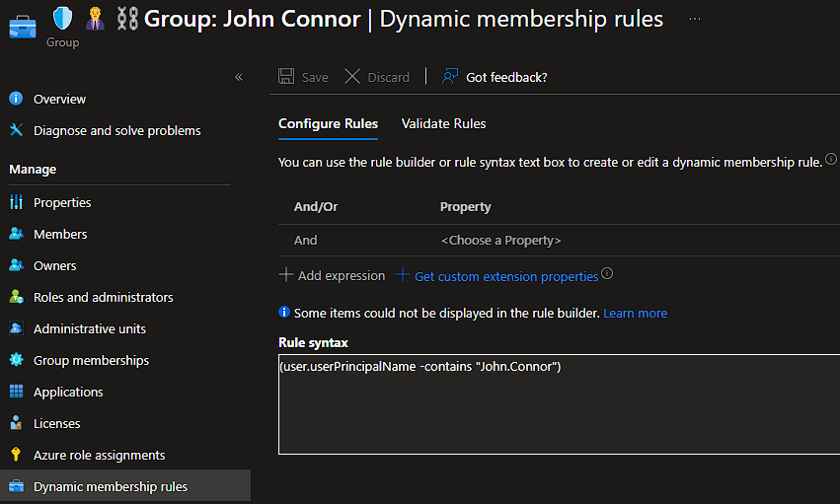Click the Rule syntax label
This screenshot has width=840, height=504.
(x=313, y=343)
